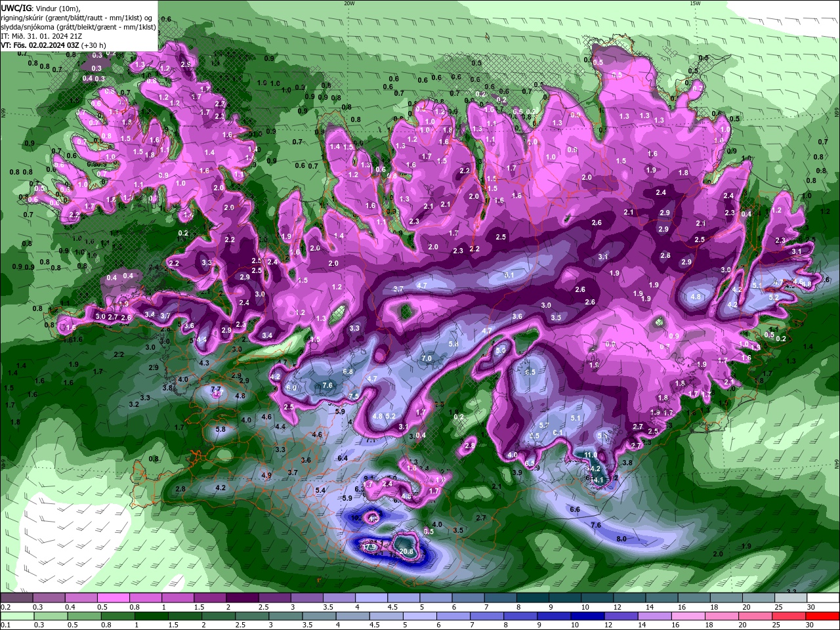Click the 20.8 precipitation value

pos(406,551)
